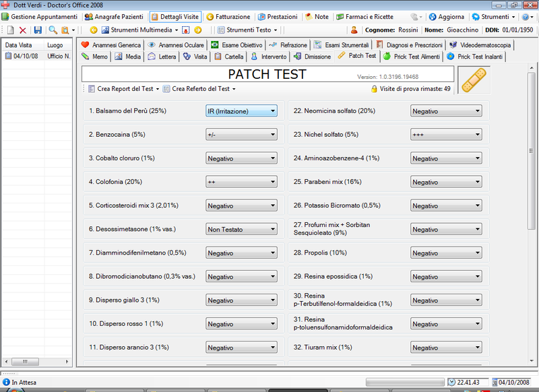
Task: Click the calendar icon in status bar
Action: pyautogui.click(x=495, y=383)
